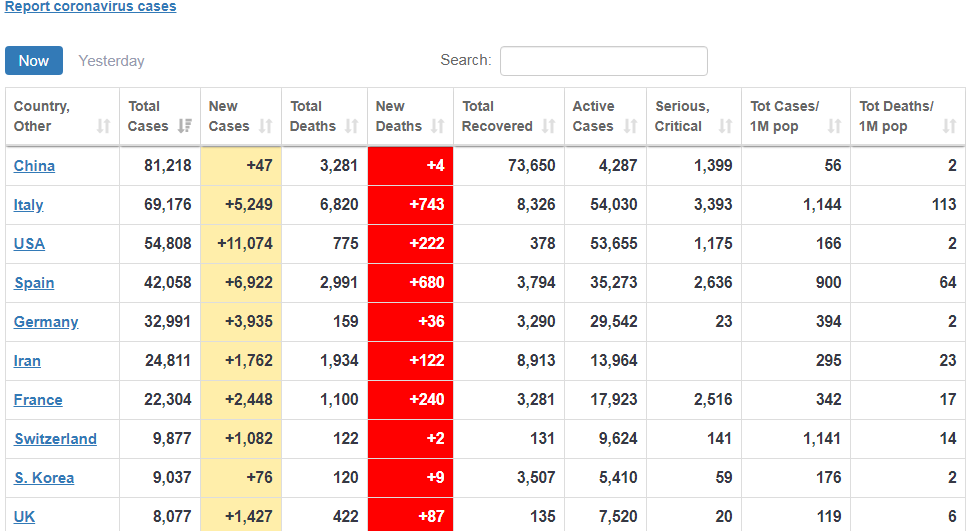
Task: Sort by Tot Cases/1M pop icon
Action: tap(835, 126)
